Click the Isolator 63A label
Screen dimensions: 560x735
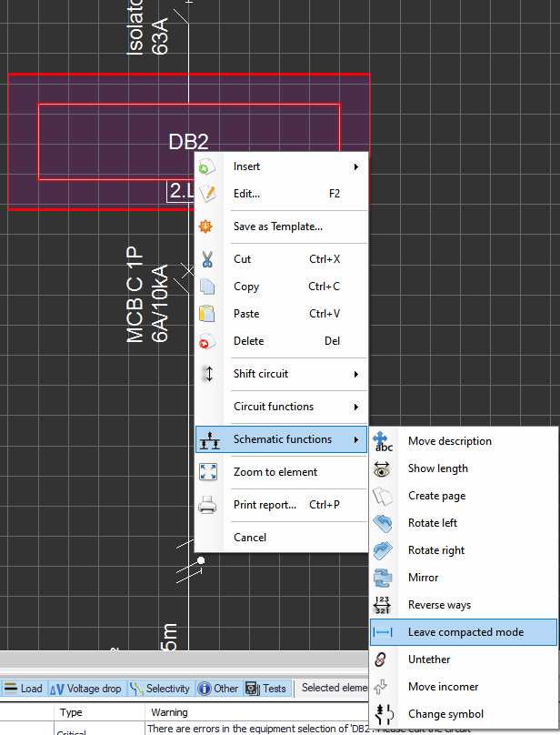[146, 27]
